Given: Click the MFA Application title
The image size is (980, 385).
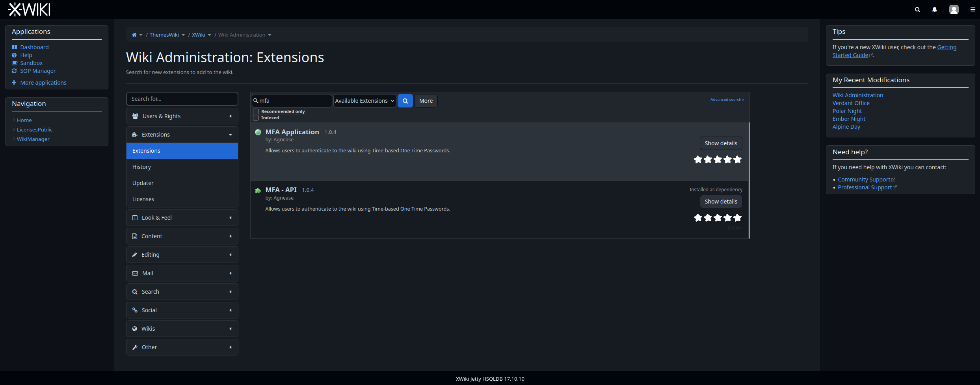Looking at the screenshot, I should pyautogui.click(x=292, y=132).
